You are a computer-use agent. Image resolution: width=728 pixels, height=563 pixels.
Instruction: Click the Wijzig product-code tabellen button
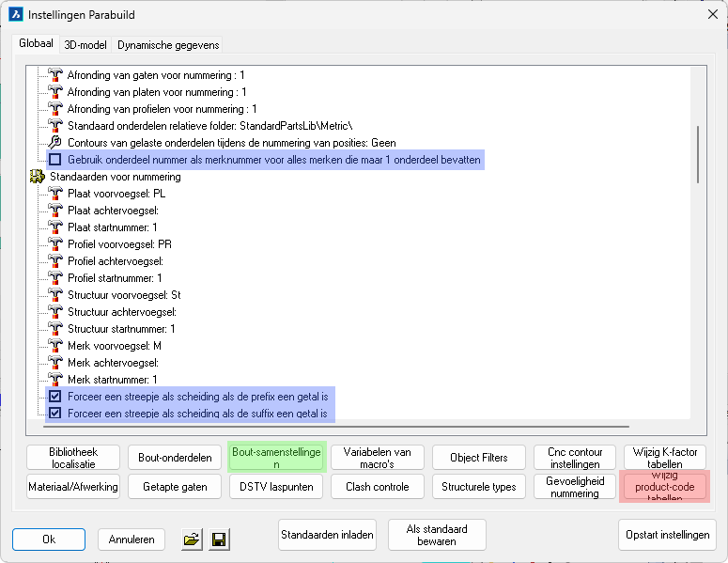665,487
